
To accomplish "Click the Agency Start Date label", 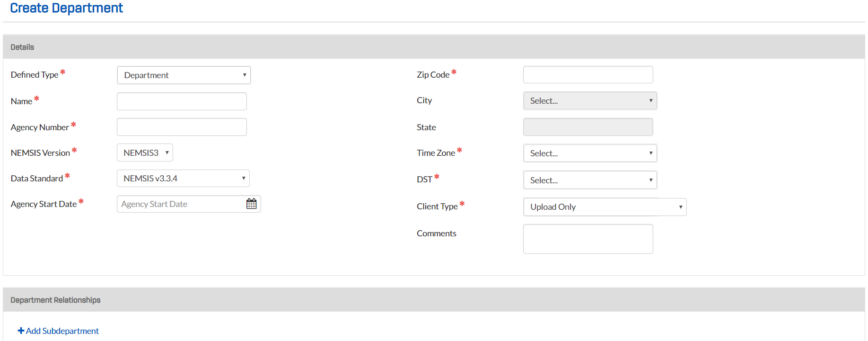I will tap(44, 204).
